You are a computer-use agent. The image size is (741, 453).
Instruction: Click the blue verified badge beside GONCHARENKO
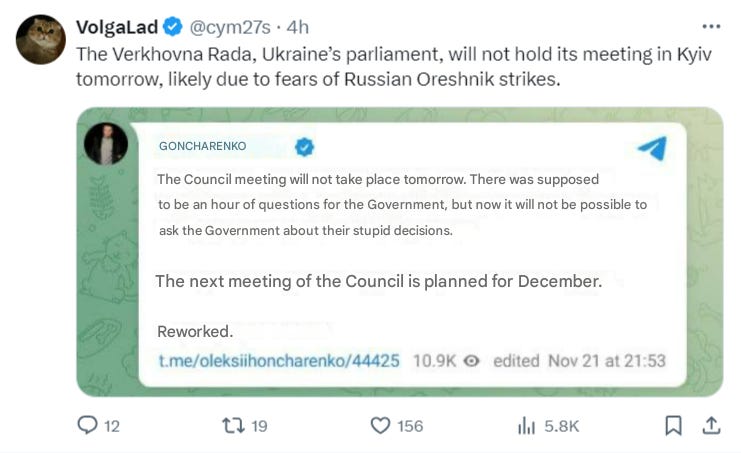coord(304,147)
